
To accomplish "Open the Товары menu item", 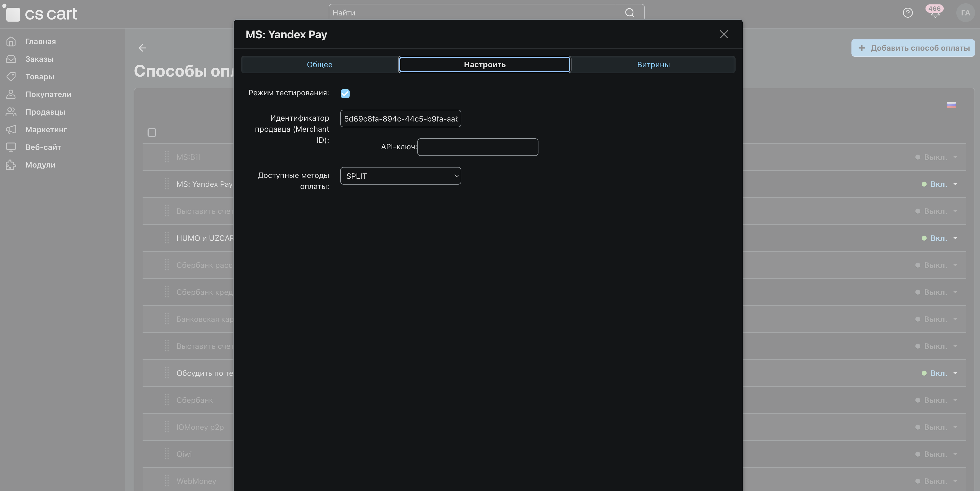I will pos(40,77).
